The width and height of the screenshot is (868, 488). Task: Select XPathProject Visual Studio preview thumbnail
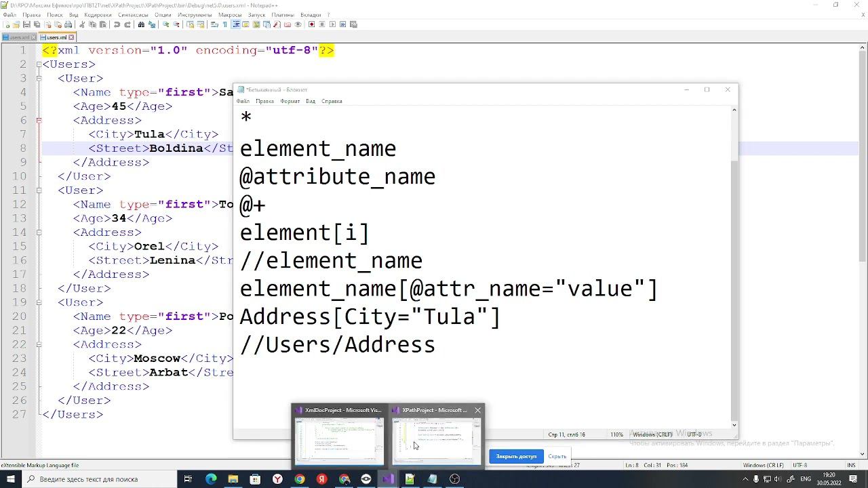[435, 434]
